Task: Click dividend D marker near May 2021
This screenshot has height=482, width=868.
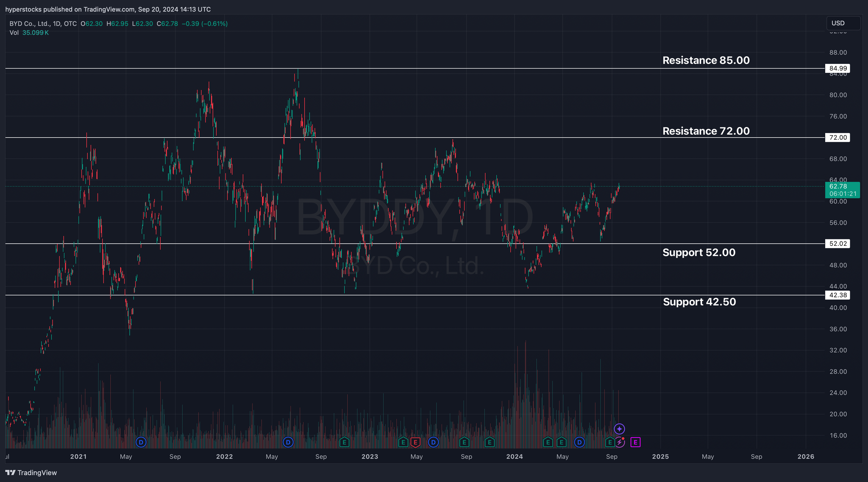Action: (141, 443)
